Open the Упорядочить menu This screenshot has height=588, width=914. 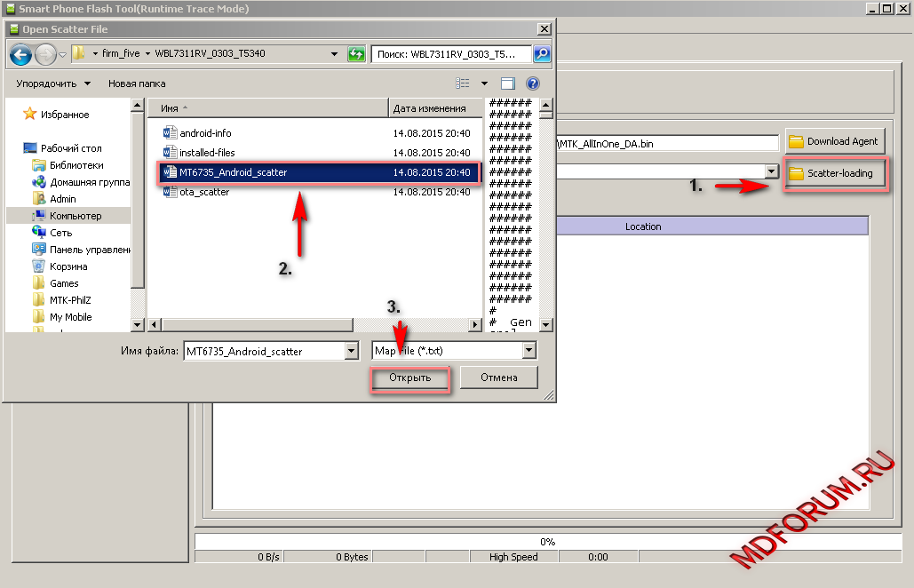[53, 83]
